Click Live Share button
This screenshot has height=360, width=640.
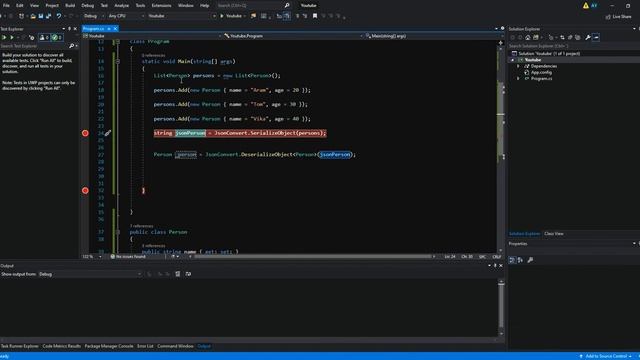point(618,16)
